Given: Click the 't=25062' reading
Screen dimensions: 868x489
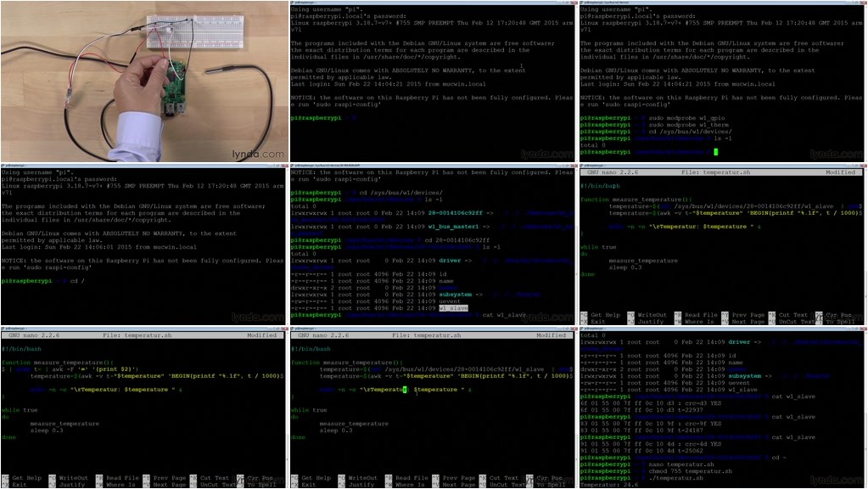Looking at the screenshot, I should (x=687, y=451).
